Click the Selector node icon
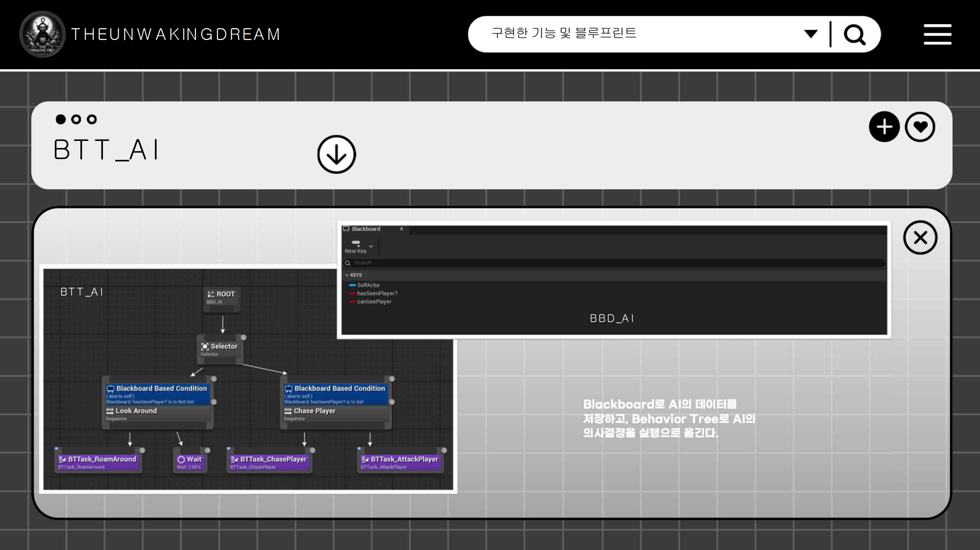 click(x=205, y=347)
